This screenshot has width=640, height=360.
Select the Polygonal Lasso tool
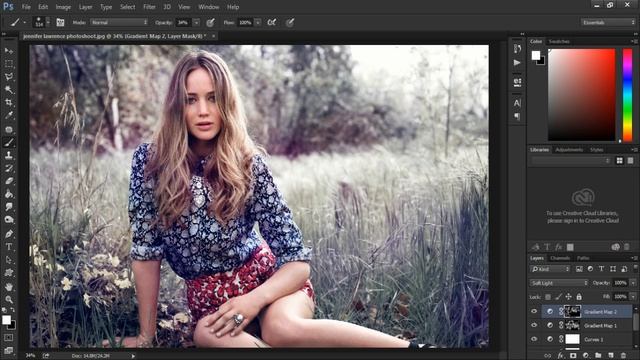click(x=9, y=77)
